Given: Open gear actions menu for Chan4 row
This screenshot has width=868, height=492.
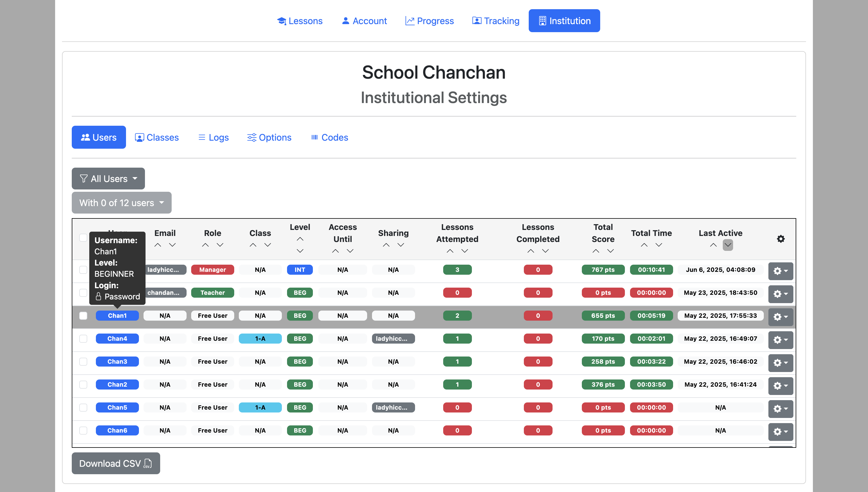Looking at the screenshot, I should 780,340.
